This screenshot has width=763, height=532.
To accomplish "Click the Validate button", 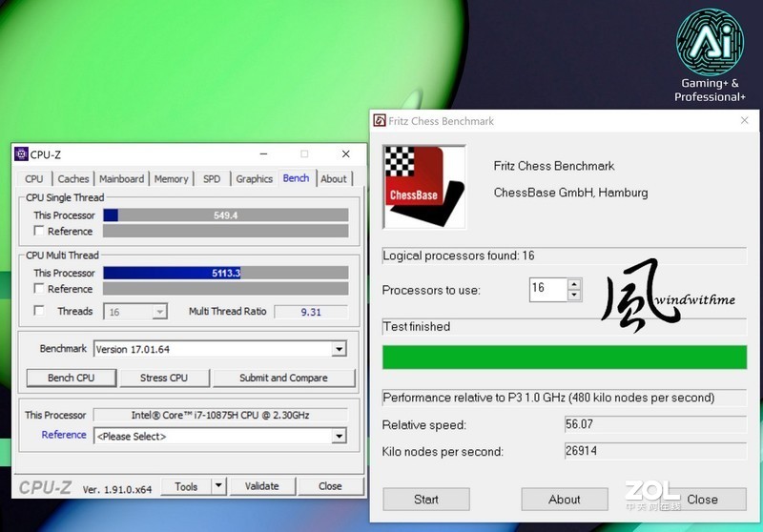I will point(262,486).
